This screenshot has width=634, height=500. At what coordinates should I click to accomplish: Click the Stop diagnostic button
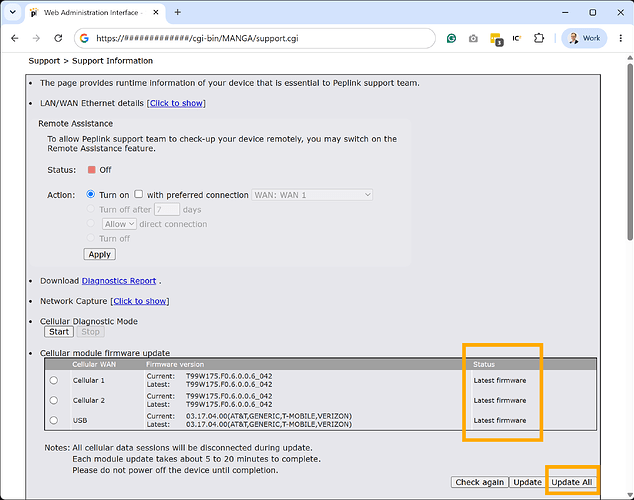click(91, 332)
